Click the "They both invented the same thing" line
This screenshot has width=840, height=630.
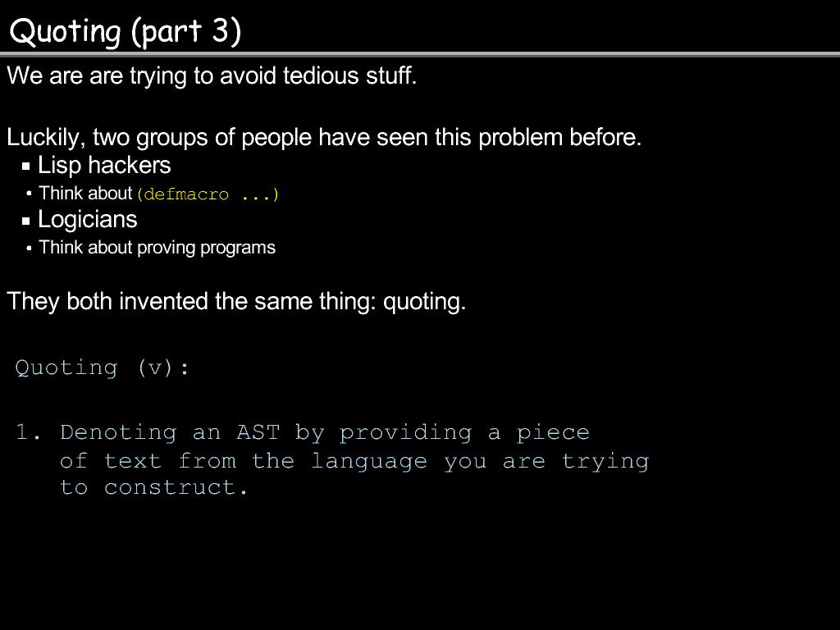[x=236, y=302]
